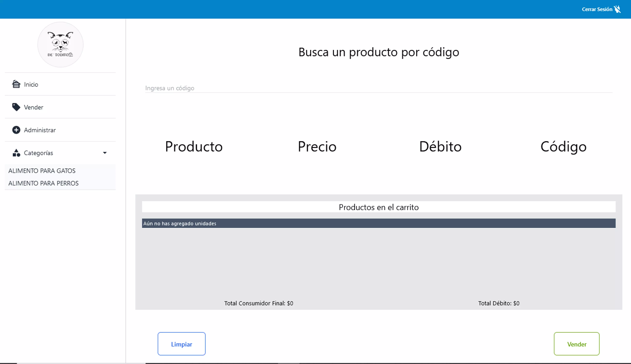Click 'Aún no has agregado unidades' row
631x364 pixels.
379,223
